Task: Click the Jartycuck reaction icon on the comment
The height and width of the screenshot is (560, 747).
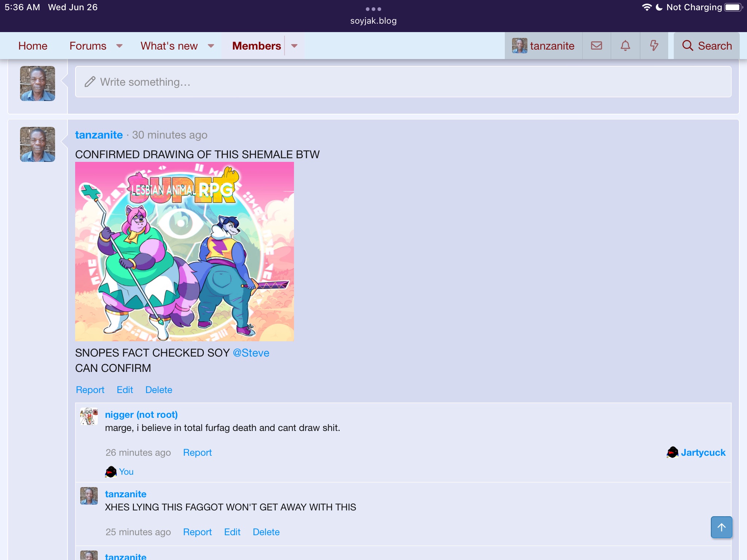Action: click(x=672, y=452)
